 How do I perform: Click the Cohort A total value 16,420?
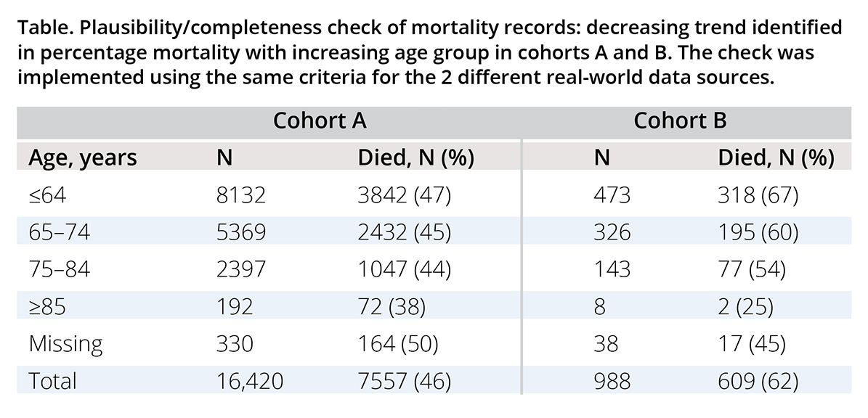point(250,380)
